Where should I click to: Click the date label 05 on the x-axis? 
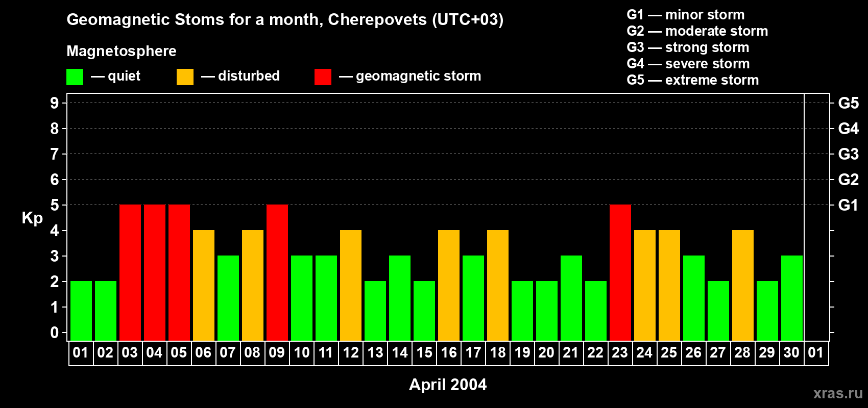(179, 353)
